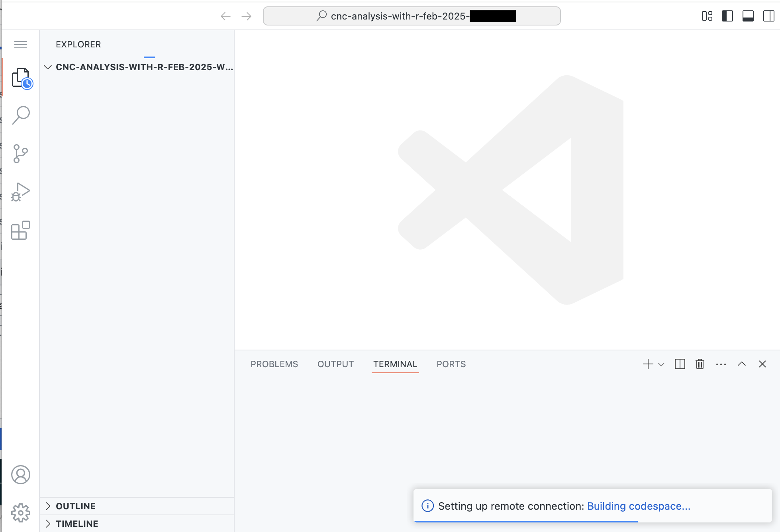Toggle the bottom panel visibility
The image size is (780, 532).
pyautogui.click(x=748, y=16)
